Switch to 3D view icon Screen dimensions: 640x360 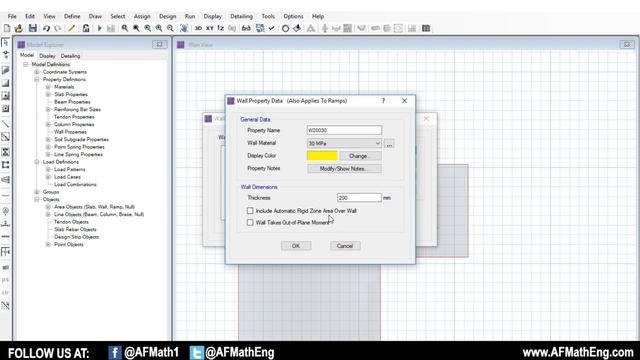[x=198, y=28]
